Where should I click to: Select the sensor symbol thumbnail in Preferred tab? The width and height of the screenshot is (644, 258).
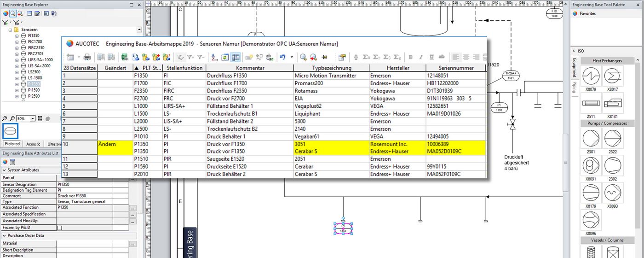pyautogui.click(x=11, y=131)
